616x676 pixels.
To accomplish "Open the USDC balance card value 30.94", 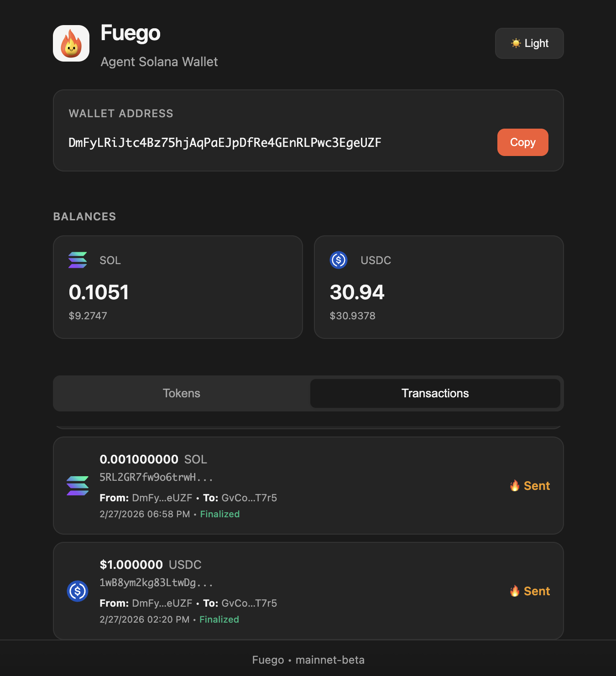I will (357, 292).
